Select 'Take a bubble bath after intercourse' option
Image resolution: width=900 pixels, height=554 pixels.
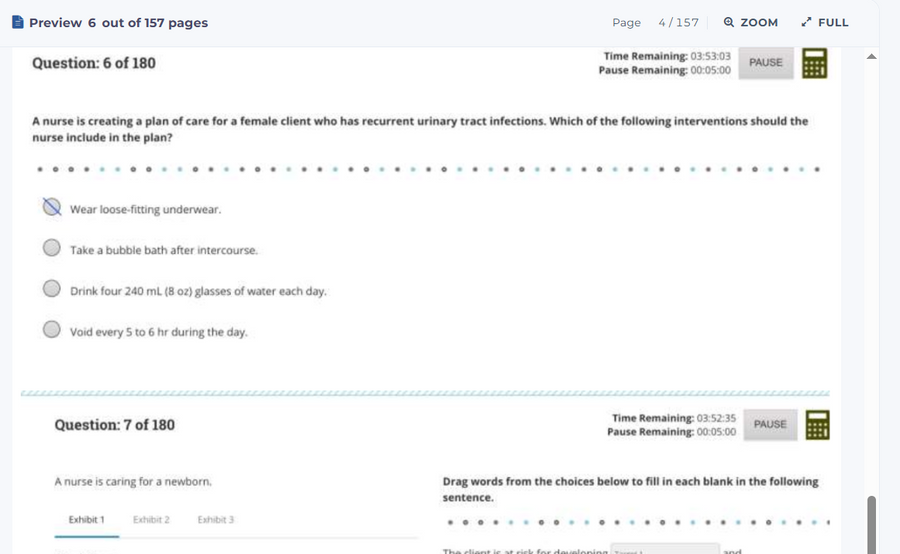coord(52,248)
